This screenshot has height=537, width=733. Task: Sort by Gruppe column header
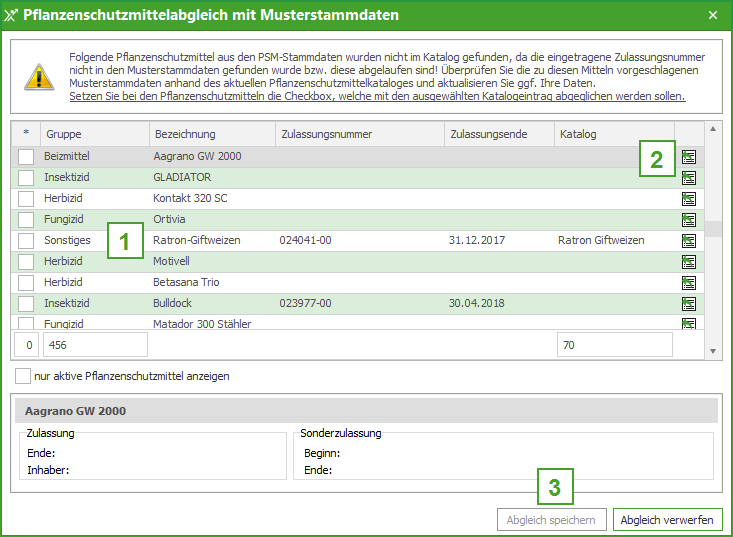tap(95, 134)
